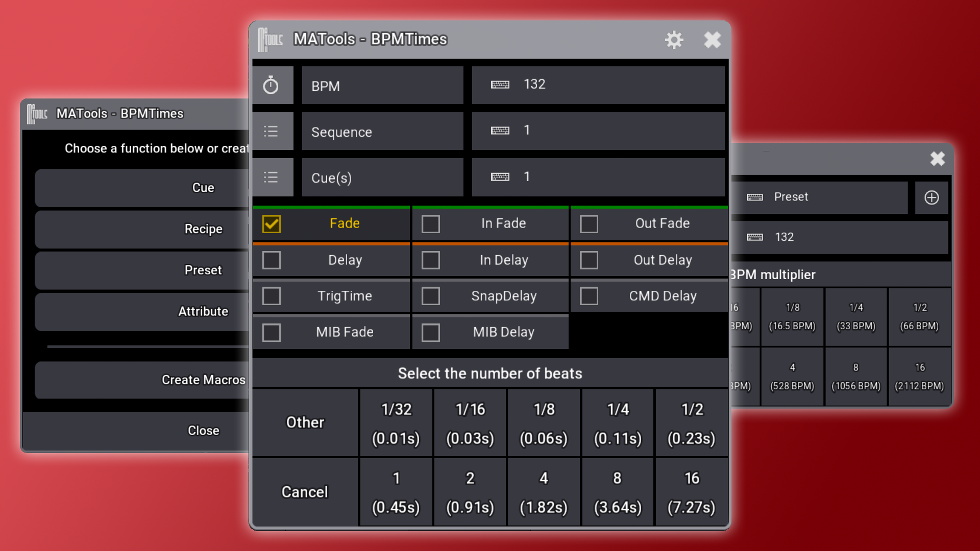Select 4 beats (1.82s)
Viewport: 980px width, 551px height.
(x=544, y=492)
